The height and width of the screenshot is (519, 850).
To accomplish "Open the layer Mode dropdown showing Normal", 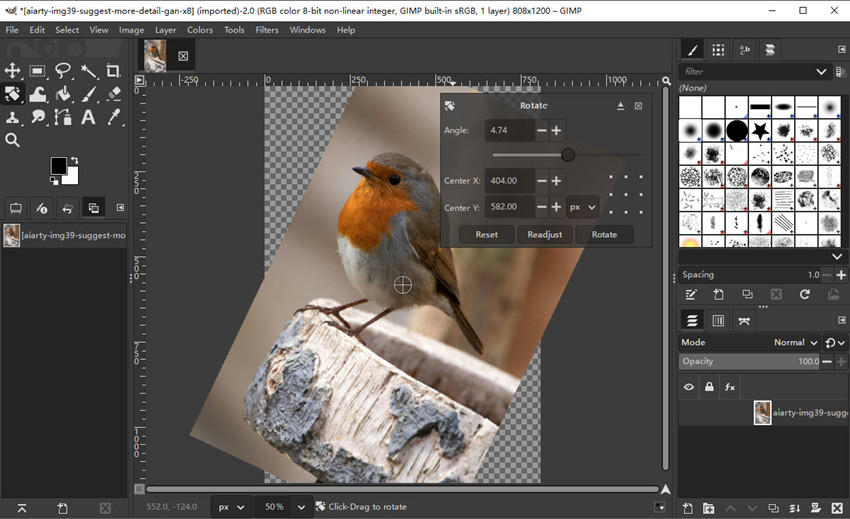I will 795,342.
